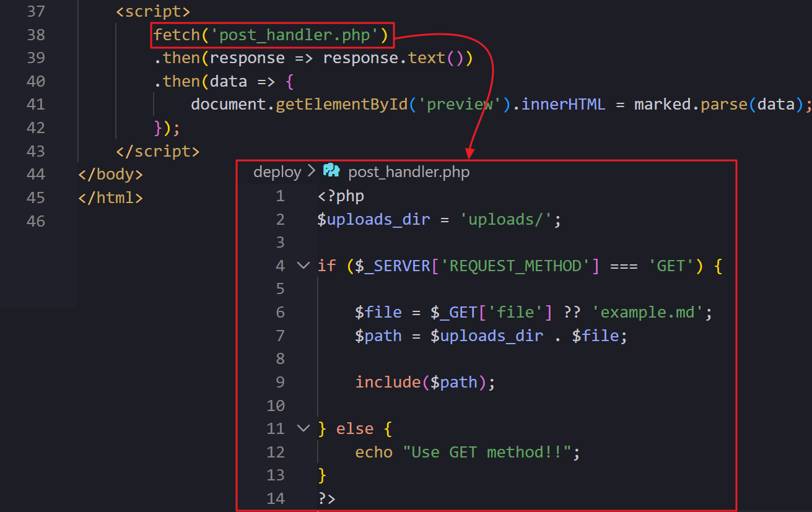Click the breadcrumb chevron separator after deploy
Screen dimensions: 812x512
coord(312,172)
